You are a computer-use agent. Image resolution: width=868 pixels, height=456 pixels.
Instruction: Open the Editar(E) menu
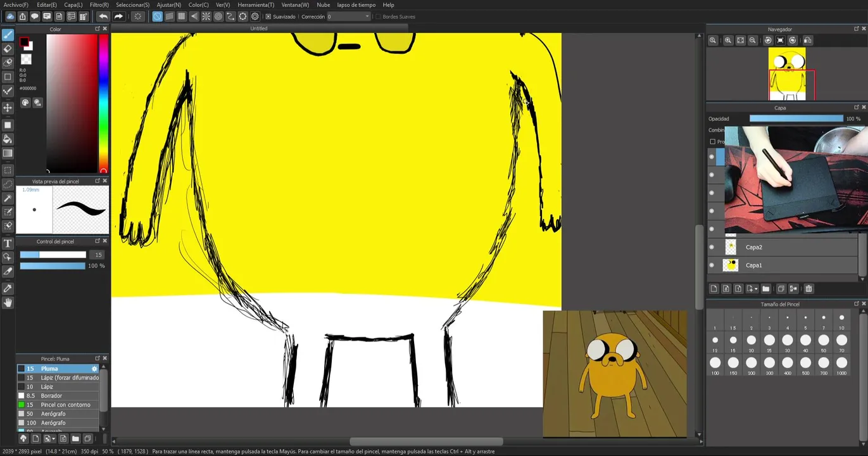[47, 4]
